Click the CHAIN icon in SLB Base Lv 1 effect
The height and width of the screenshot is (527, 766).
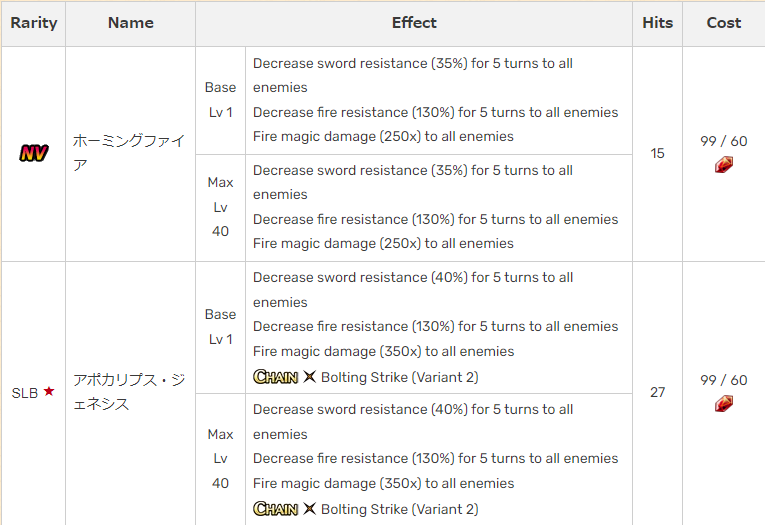[x=275, y=377]
